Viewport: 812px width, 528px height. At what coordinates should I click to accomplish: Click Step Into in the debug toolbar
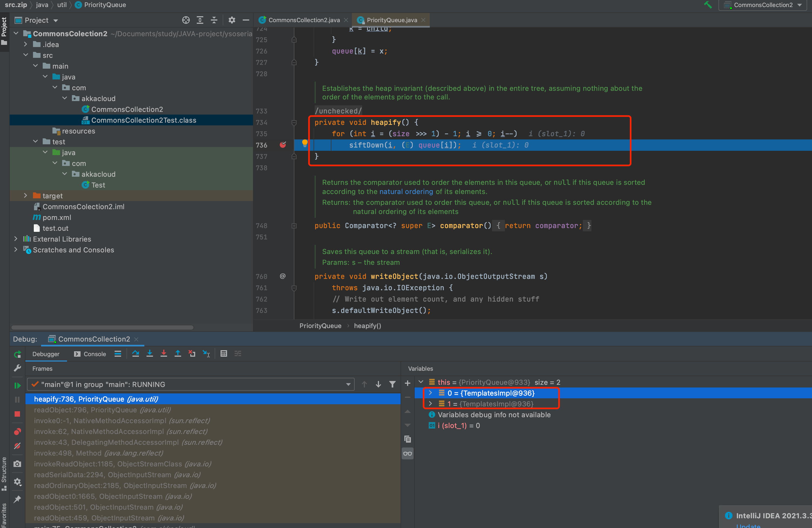click(x=149, y=354)
